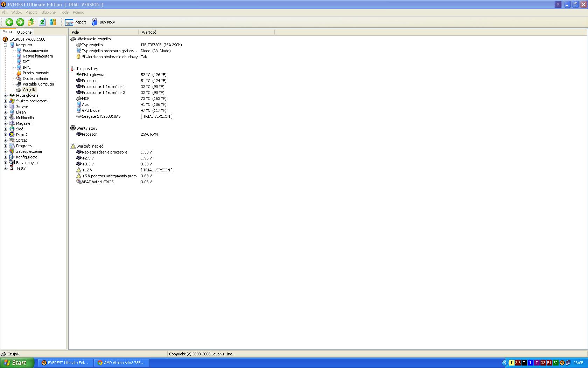Click the green Forward arrow toolbar icon

(20, 22)
